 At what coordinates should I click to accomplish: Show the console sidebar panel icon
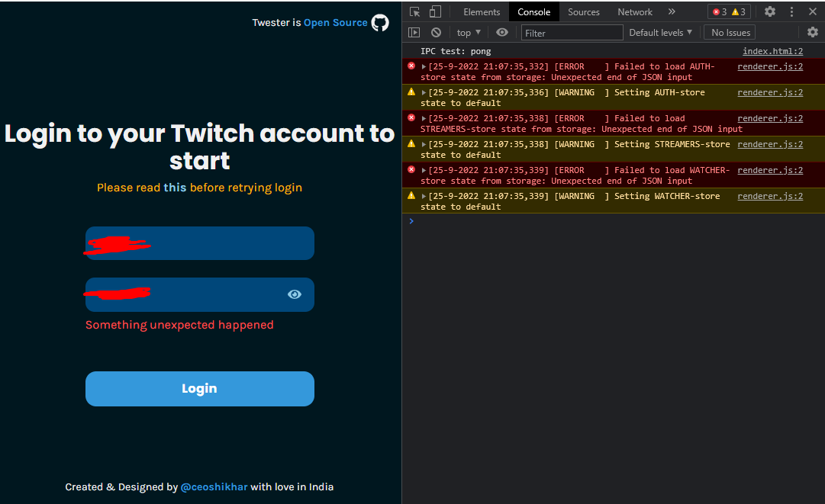pyautogui.click(x=414, y=33)
